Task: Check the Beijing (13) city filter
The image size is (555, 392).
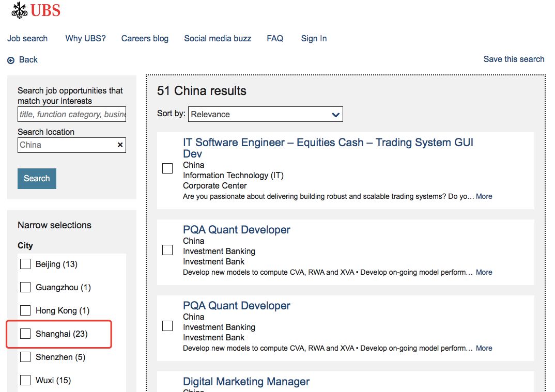Action: (x=25, y=264)
